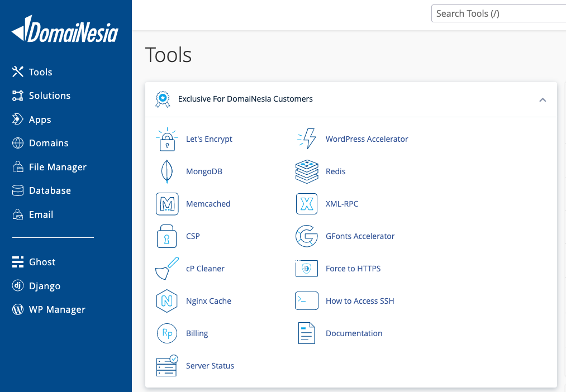Screen dimensions: 566x392
Task: Open the Server Status icon
Action: coord(167,366)
